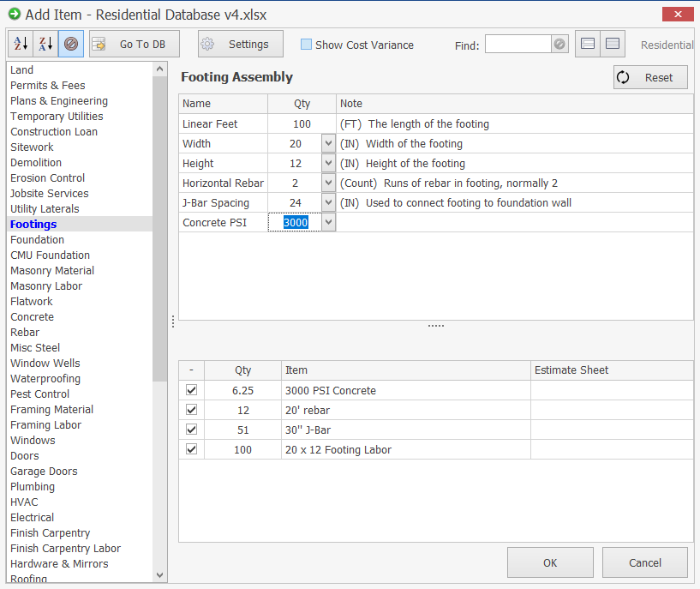The height and width of the screenshot is (589, 700).
Task: Clear the Find field with circle icon
Action: pyautogui.click(x=559, y=45)
